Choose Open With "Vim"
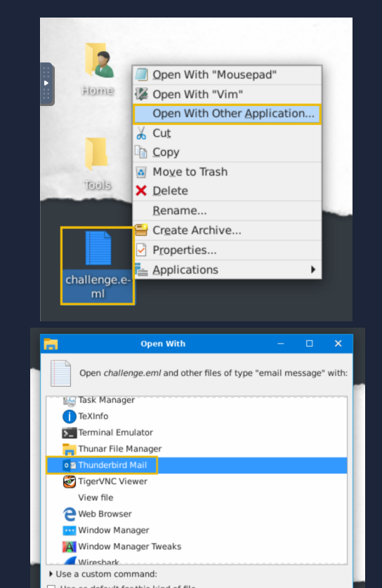The height and width of the screenshot is (588, 382). point(227,94)
